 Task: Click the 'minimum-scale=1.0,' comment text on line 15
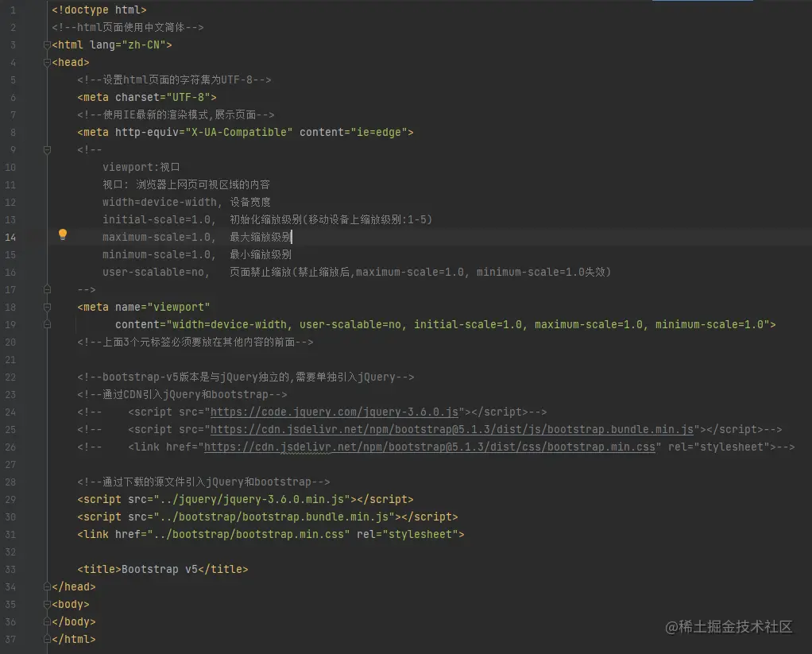[x=159, y=255]
